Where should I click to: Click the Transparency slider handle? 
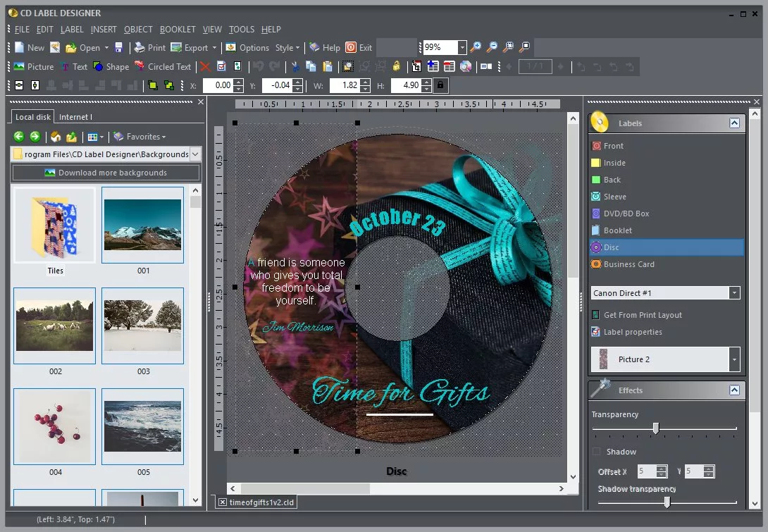(656, 428)
